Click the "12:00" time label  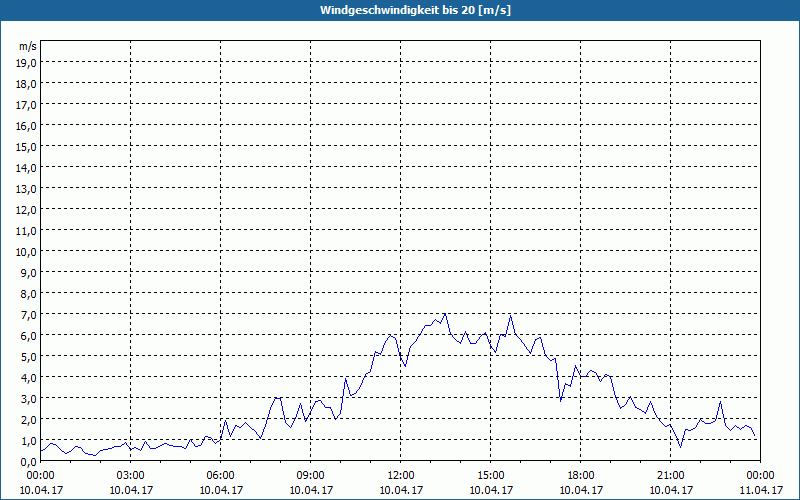(401, 476)
